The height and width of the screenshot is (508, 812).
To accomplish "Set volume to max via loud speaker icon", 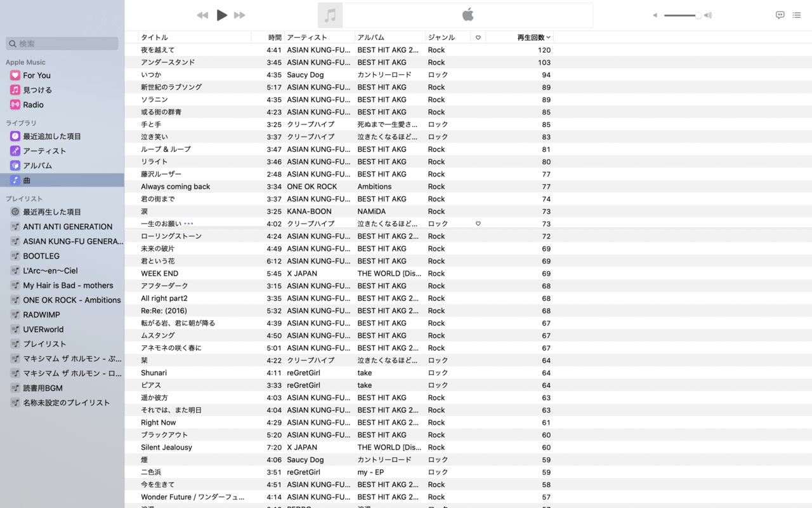I will click(x=708, y=15).
